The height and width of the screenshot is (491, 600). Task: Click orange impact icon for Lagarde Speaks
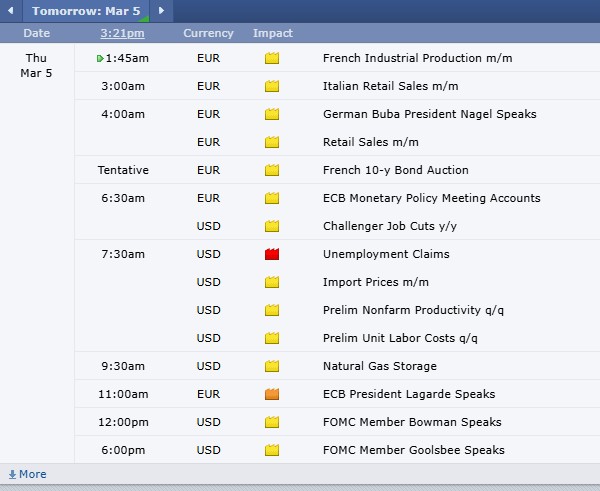pos(272,394)
